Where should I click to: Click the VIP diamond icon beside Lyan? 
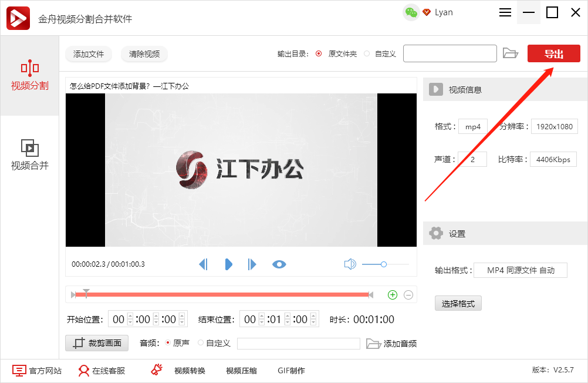(x=427, y=12)
